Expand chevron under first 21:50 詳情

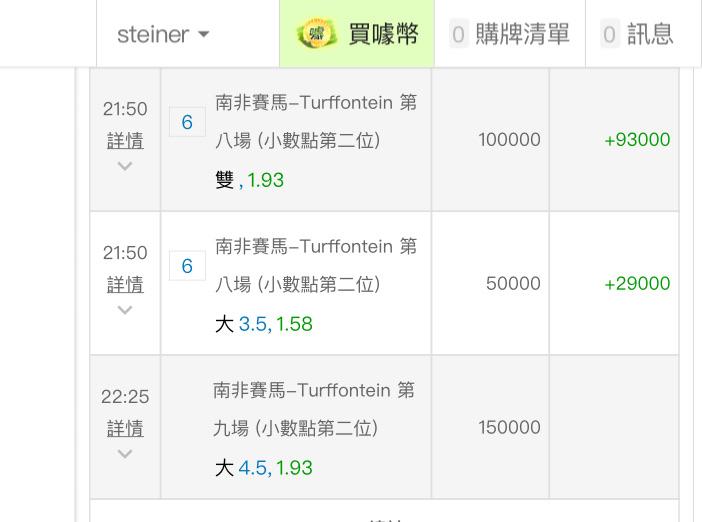click(x=125, y=166)
